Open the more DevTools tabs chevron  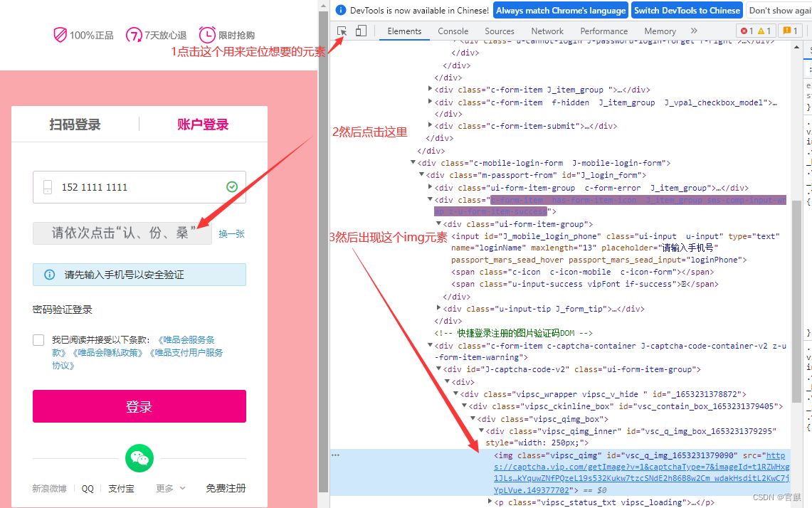click(x=694, y=31)
